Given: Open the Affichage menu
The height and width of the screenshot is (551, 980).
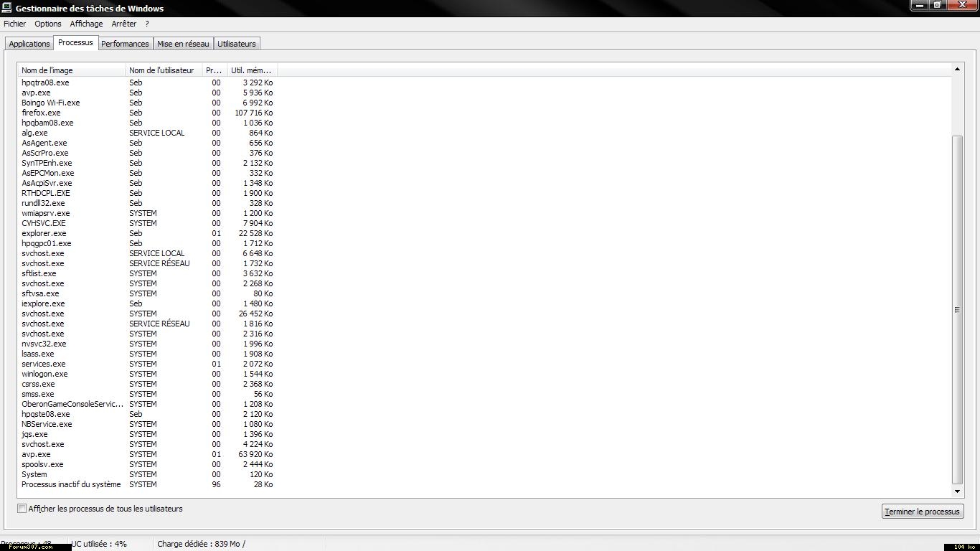Looking at the screenshot, I should 86,24.
